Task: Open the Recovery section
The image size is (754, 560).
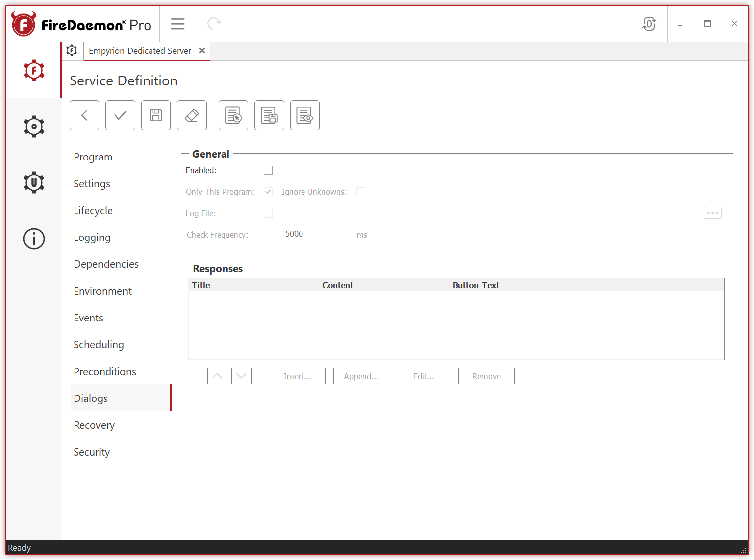Action: pos(121,425)
